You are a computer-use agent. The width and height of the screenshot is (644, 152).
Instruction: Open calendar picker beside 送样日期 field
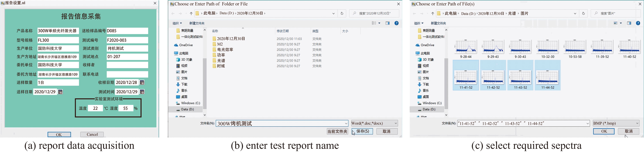pyautogui.click(x=60, y=92)
